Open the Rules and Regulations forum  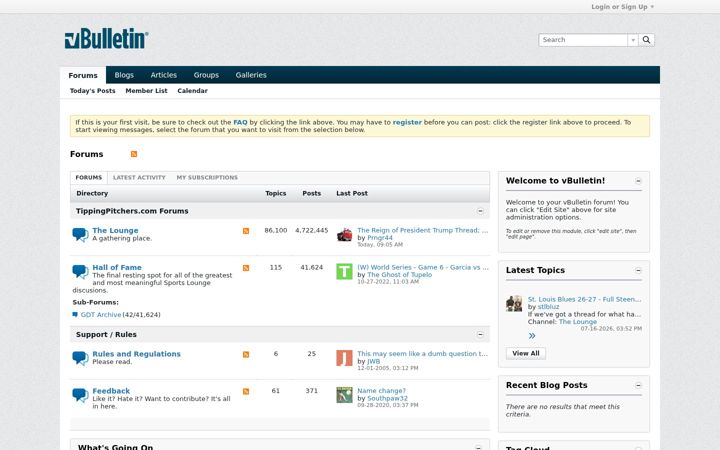pos(136,354)
